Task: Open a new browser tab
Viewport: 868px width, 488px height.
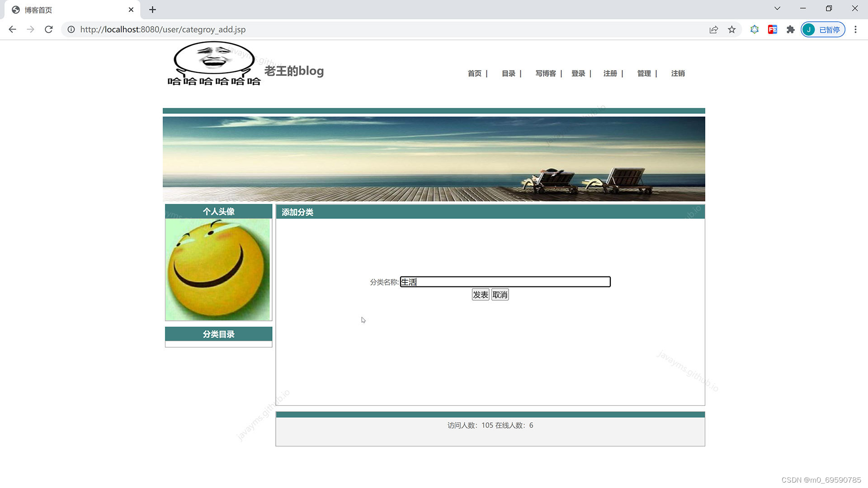Action: (152, 9)
